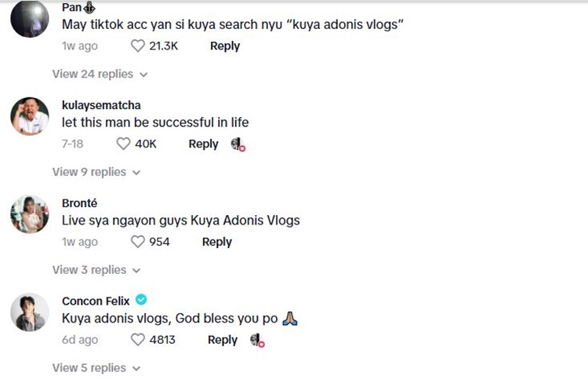The image size is (588, 383).
Task: Open Bronté's profile avatar
Action: (30, 214)
